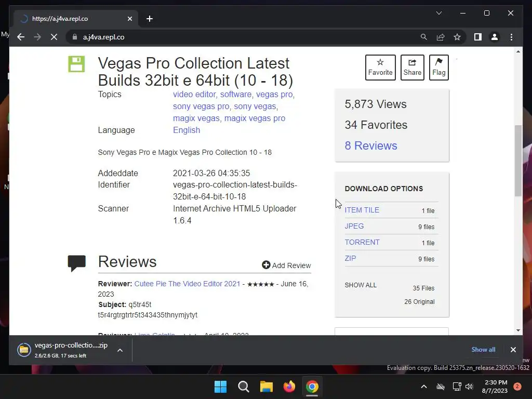
Task: Open a new tab with the plus button
Action: [150, 19]
